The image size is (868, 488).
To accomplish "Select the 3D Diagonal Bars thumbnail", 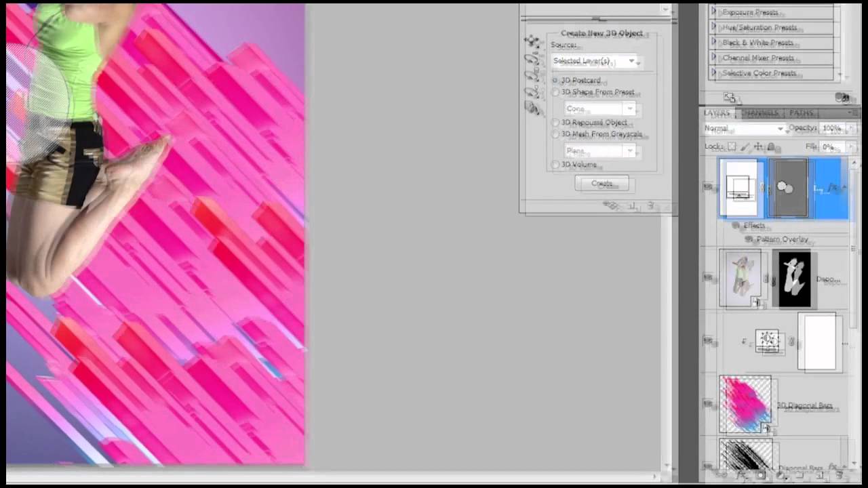I will tap(745, 405).
